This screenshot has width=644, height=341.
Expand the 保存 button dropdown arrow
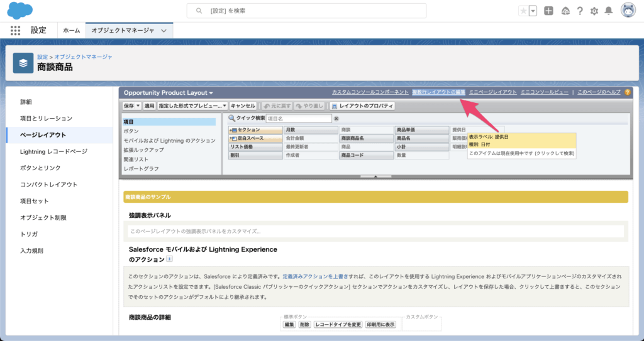138,106
